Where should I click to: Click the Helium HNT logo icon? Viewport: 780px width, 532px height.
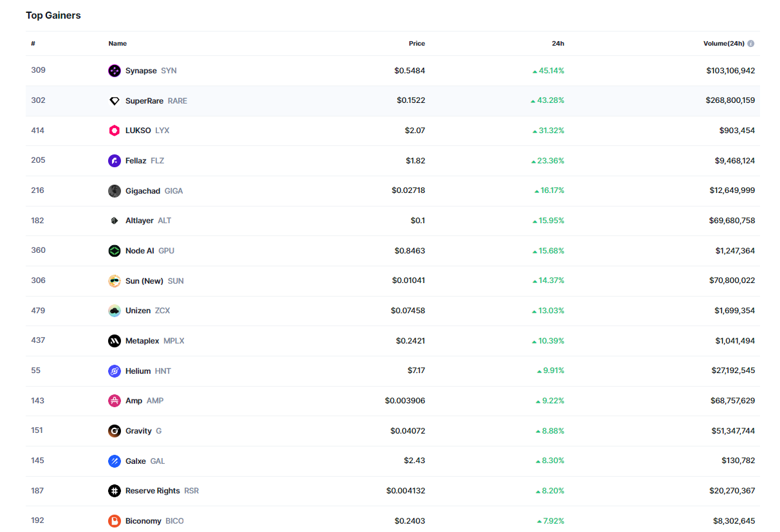coord(115,371)
